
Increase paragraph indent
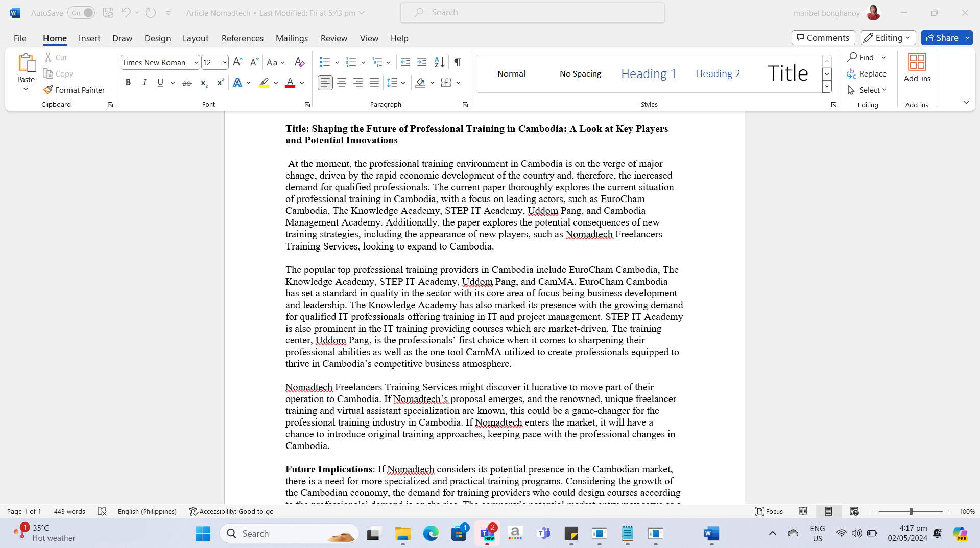422,62
